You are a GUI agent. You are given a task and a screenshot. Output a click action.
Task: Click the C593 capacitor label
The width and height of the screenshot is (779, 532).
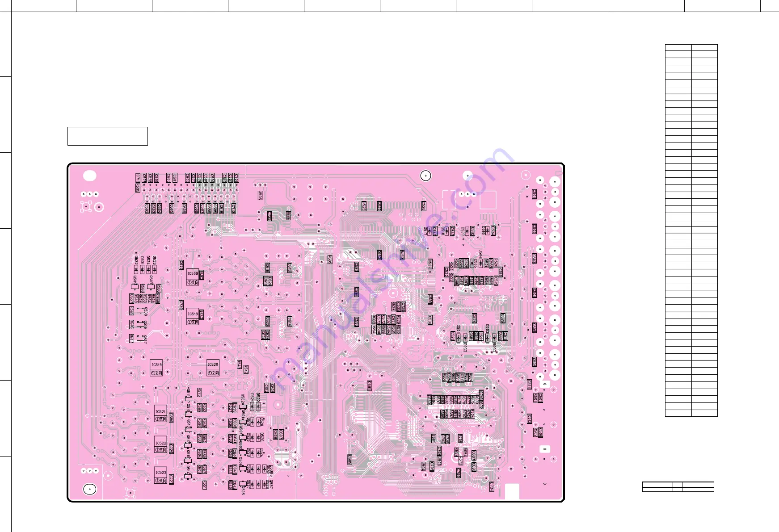(357, 322)
